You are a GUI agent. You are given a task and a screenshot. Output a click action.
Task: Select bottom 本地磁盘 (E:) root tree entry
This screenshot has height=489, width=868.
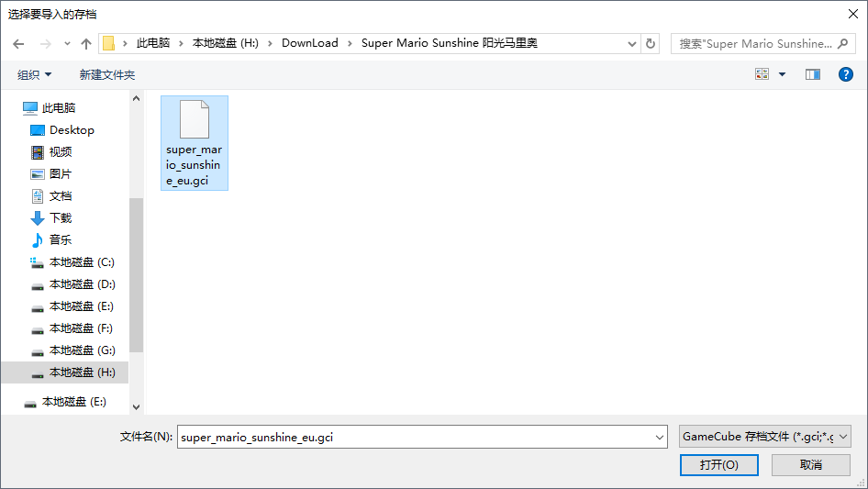coord(74,402)
